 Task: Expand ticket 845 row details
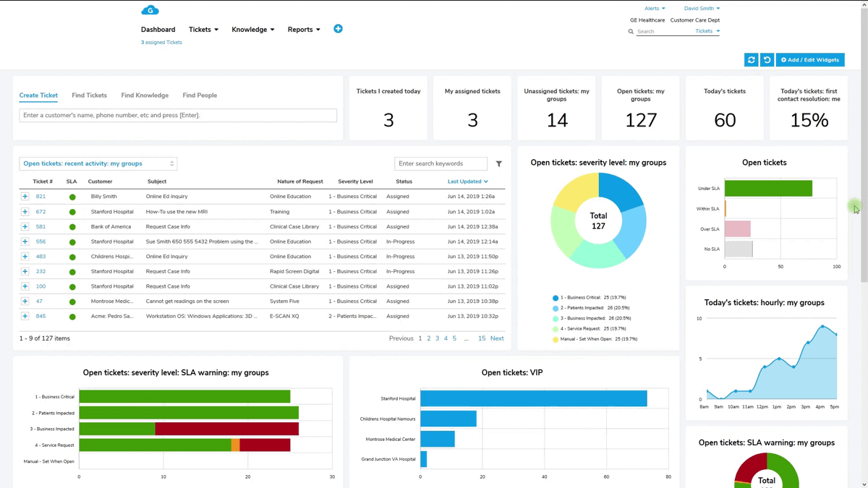[x=25, y=316]
